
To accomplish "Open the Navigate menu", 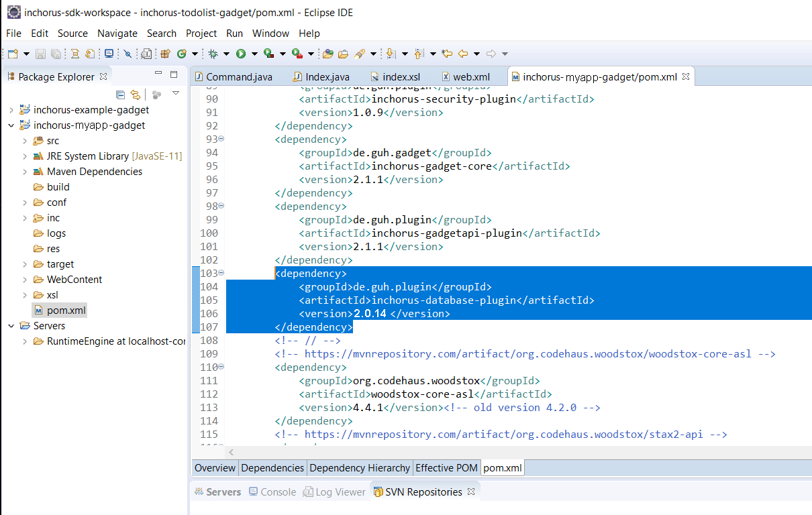I will tap(117, 33).
